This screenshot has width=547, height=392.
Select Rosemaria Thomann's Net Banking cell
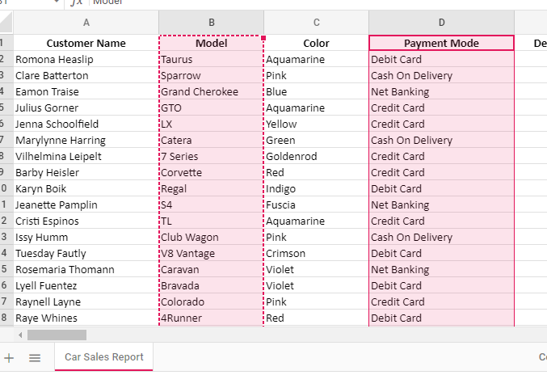point(441,270)
